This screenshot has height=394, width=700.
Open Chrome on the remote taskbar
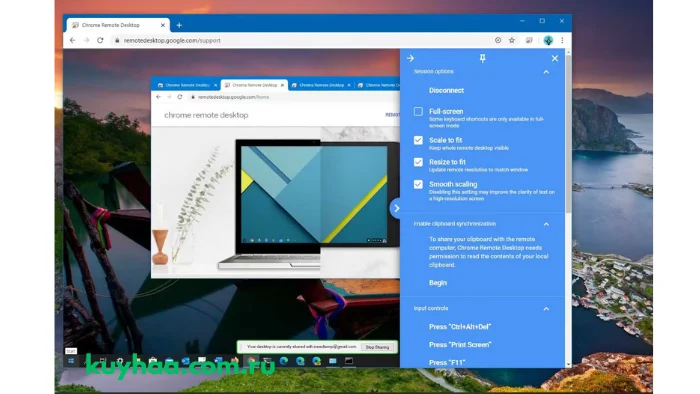pos(251,361)
